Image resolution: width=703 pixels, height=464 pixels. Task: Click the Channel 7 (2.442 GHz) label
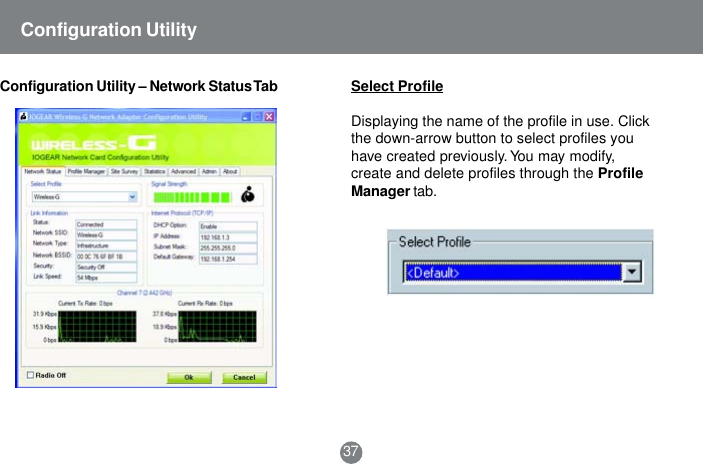tap(144, 293)
